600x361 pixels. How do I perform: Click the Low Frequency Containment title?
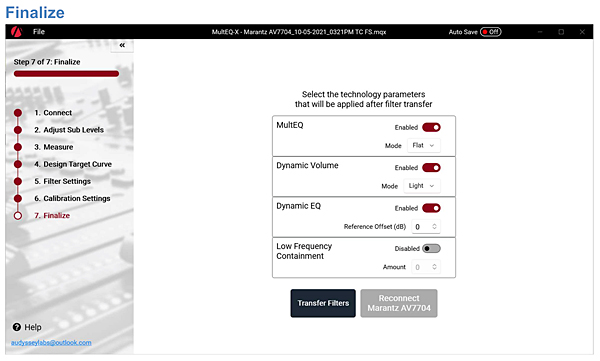304,251
